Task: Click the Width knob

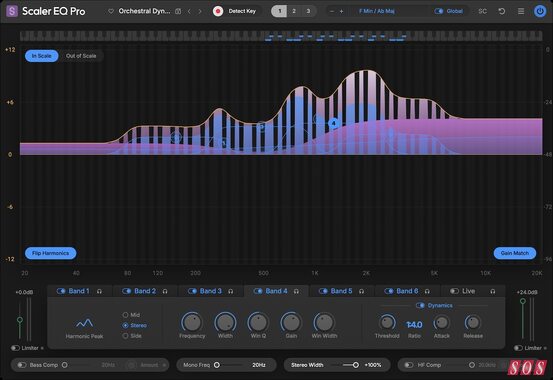Action: (225, 322)
